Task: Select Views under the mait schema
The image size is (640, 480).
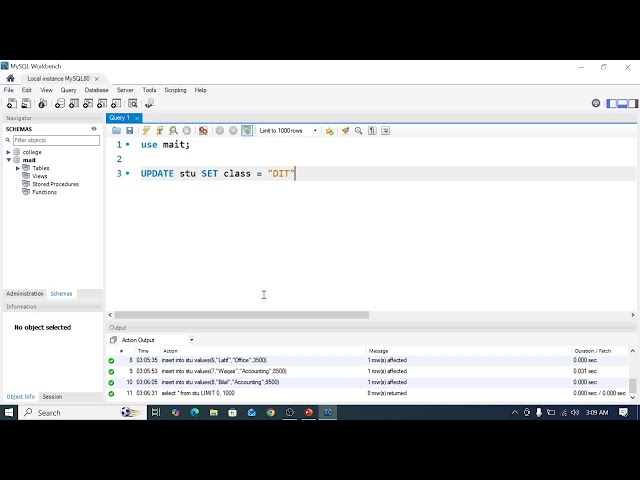Action: coord(40,176)
